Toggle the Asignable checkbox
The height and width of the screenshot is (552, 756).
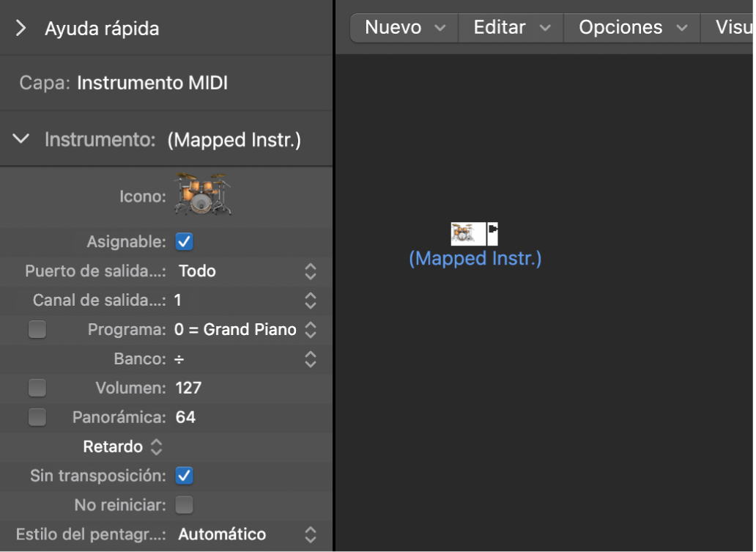tap(184, 241)
